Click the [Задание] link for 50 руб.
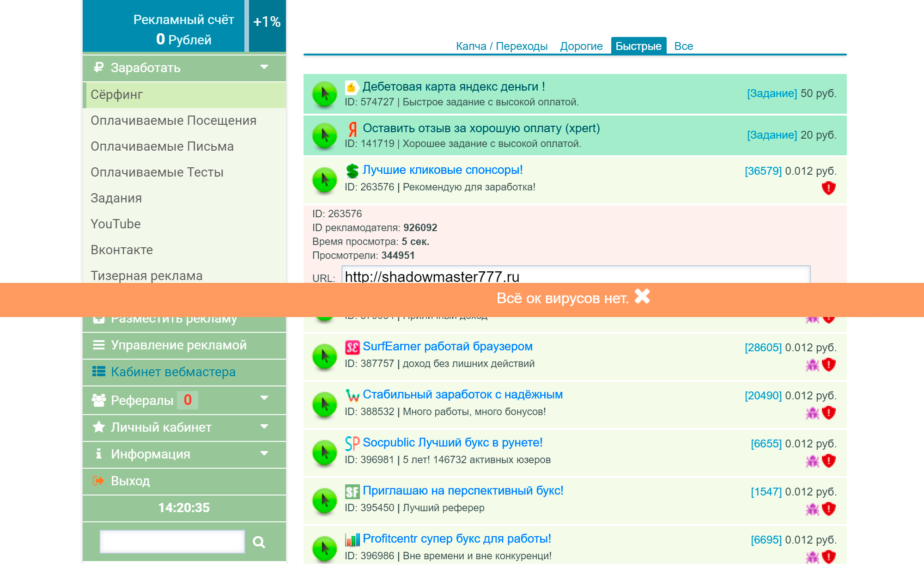This screenshot has height=587, width=924. (x=772, y=93)
